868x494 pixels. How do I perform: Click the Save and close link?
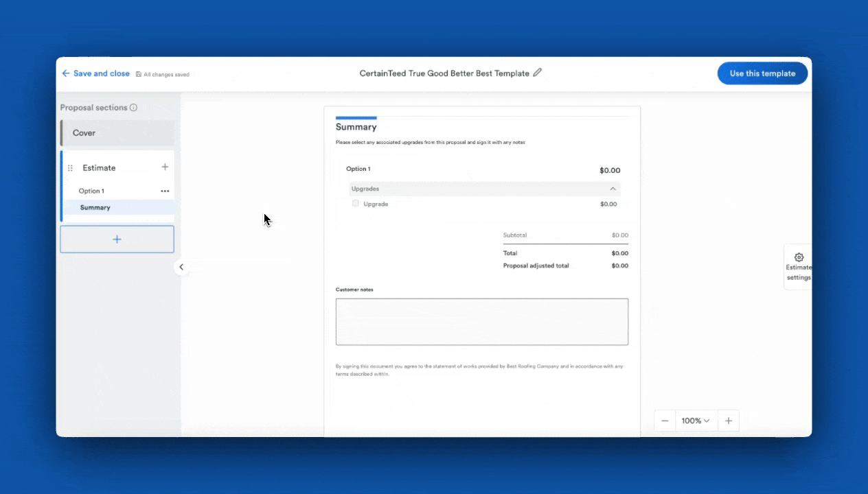(x=101, y=73)
